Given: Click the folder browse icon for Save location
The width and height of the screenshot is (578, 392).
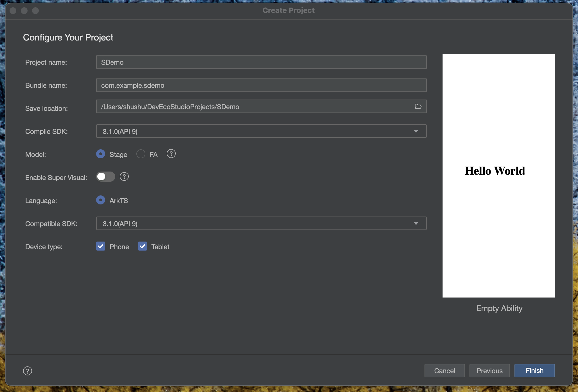Looking at the screenshot, I should pos(418,106).
